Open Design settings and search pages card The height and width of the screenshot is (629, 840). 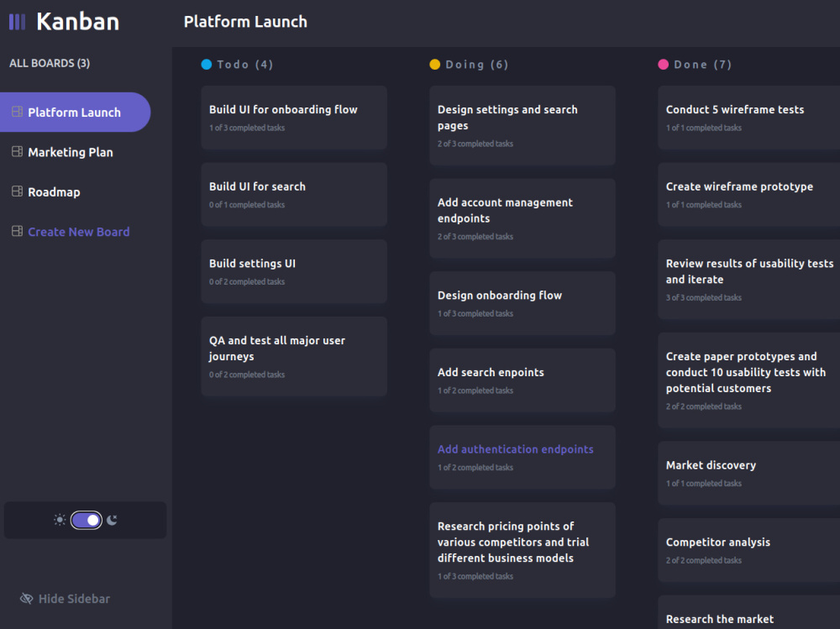pyautogui.click(x=522, y=125)
